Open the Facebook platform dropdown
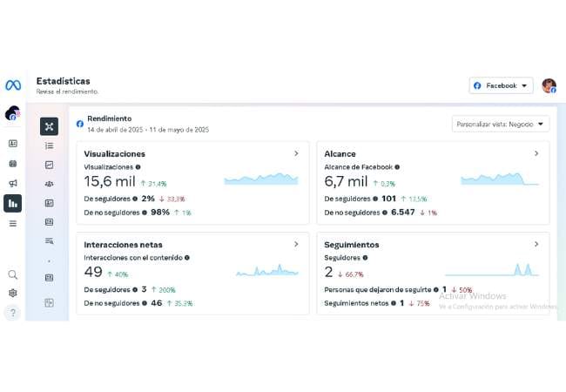This screenshot has height=392, width=566. (x=502, y=85)
